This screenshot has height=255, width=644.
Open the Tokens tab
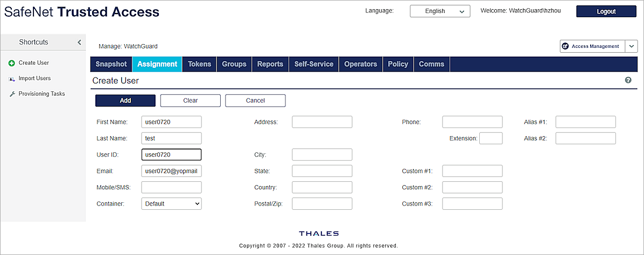[199, 64]
